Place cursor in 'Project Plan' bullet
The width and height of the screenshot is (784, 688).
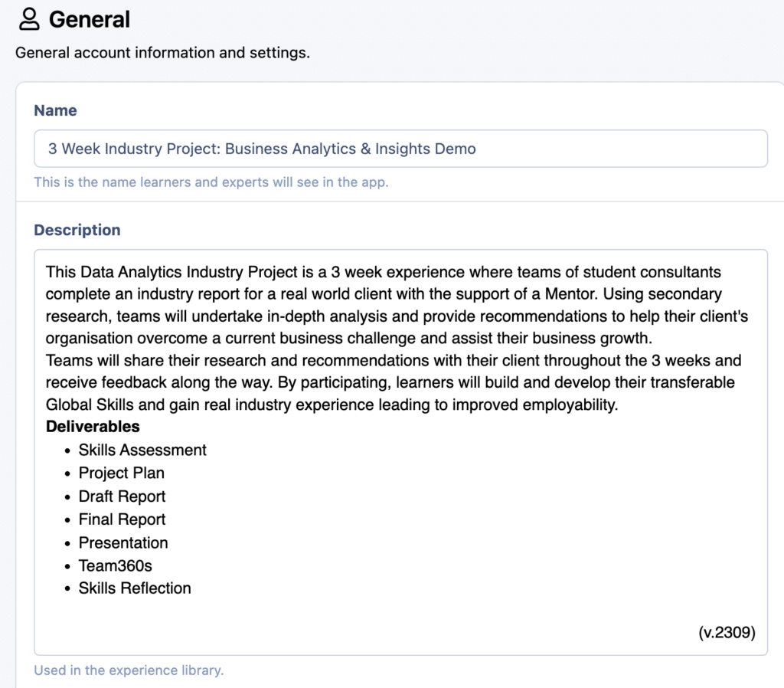click(121, 473)
